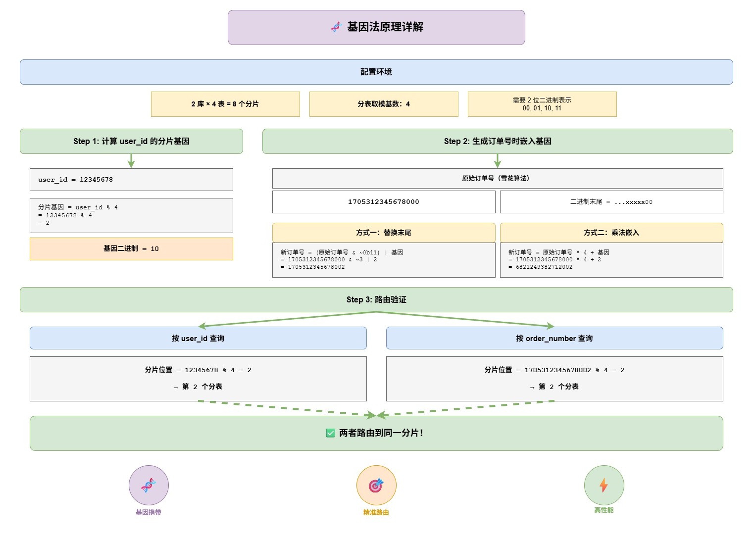Click the label 精准路由
The width and height of the screenshot is (756, 537).
[376, 512]
